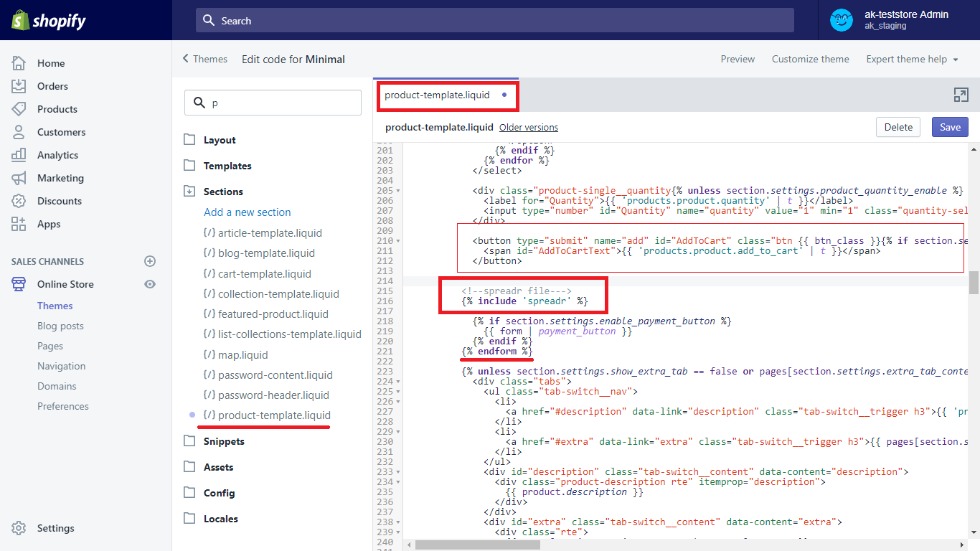Open Domains in sidebar
Screen dimensions: 980x551
point(57,386)
